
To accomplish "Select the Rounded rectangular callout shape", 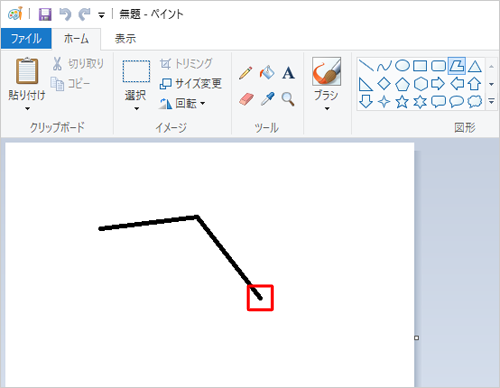I will point(438,102).
